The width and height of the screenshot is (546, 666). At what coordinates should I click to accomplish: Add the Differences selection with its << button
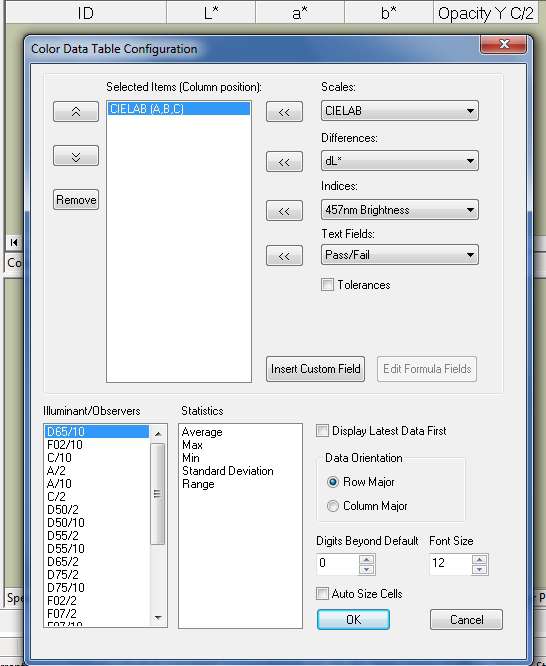(x=284, y=162)
